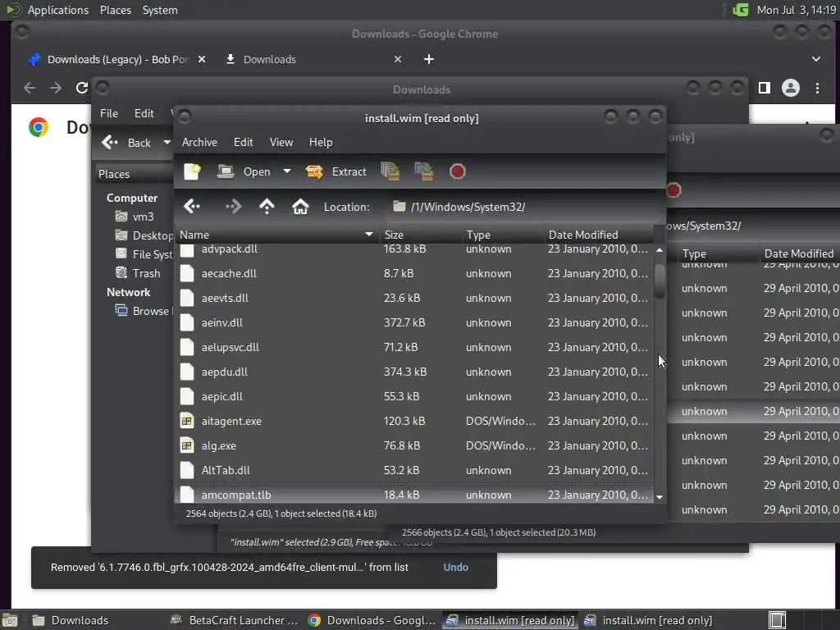Viewport: 840px width, 630px height.
Task: Select the aeevts.dll row
Action: (414, 298)
